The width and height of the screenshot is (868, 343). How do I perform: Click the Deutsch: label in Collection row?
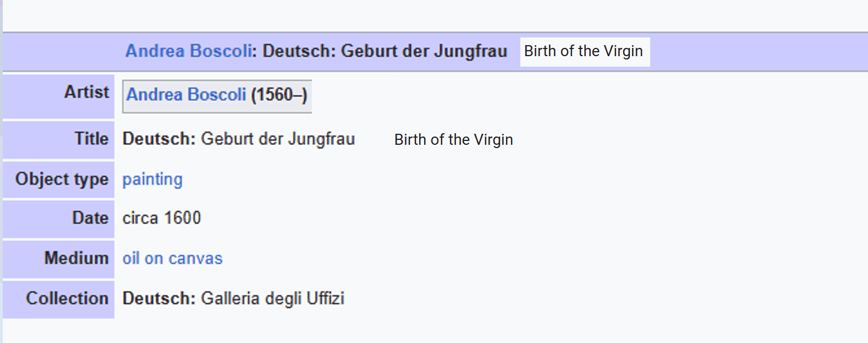point(159,298)
